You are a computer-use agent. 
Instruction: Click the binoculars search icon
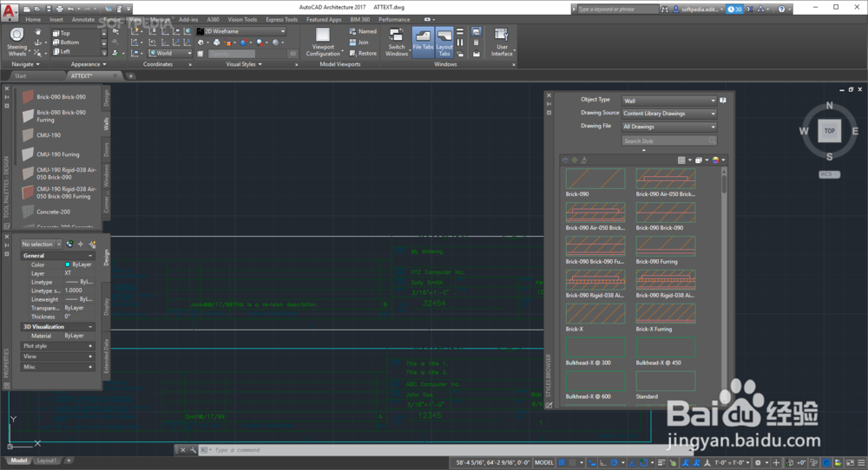(x=665, y=9)
